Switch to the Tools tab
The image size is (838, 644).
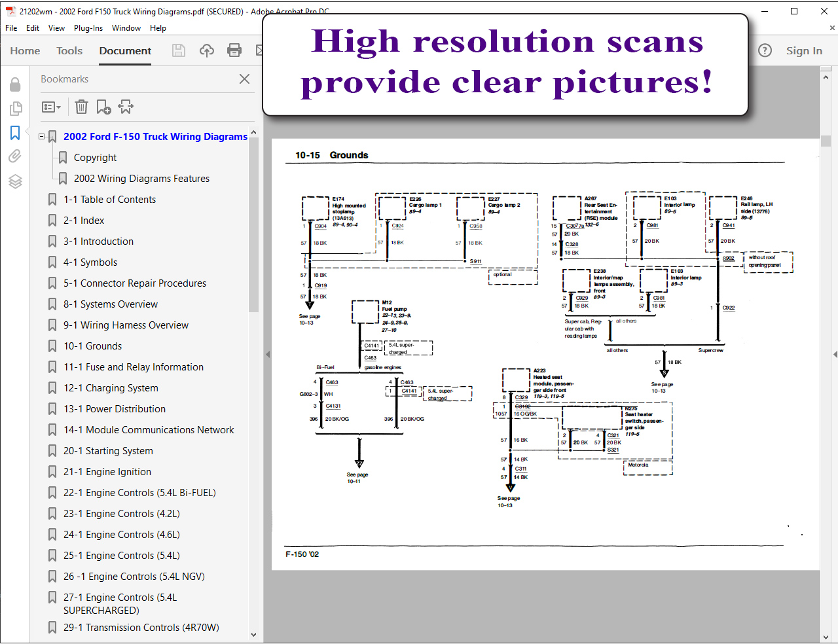[x=69, y=50]
